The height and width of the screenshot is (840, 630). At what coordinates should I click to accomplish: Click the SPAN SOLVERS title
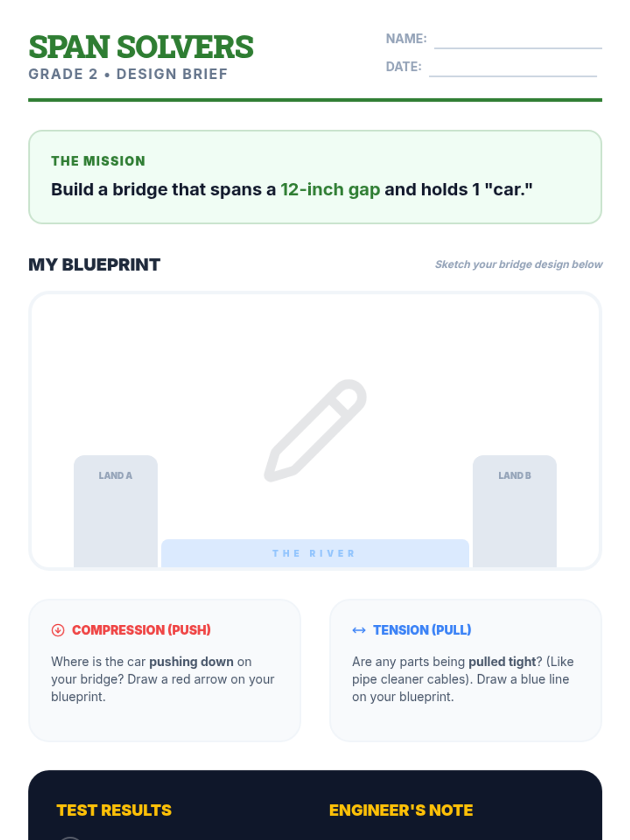click(x=141, y=47)
